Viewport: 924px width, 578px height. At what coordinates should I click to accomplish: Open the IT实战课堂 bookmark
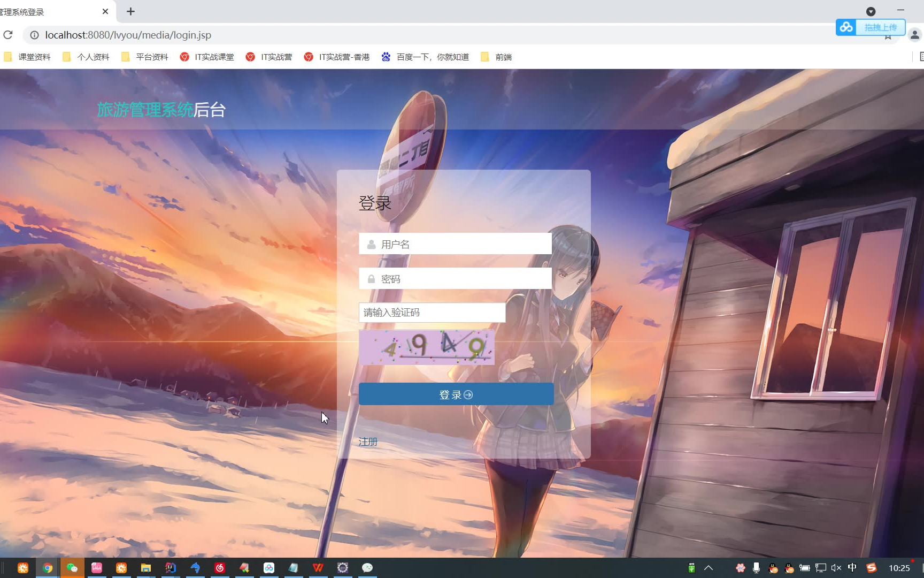(x=207, y=57)
